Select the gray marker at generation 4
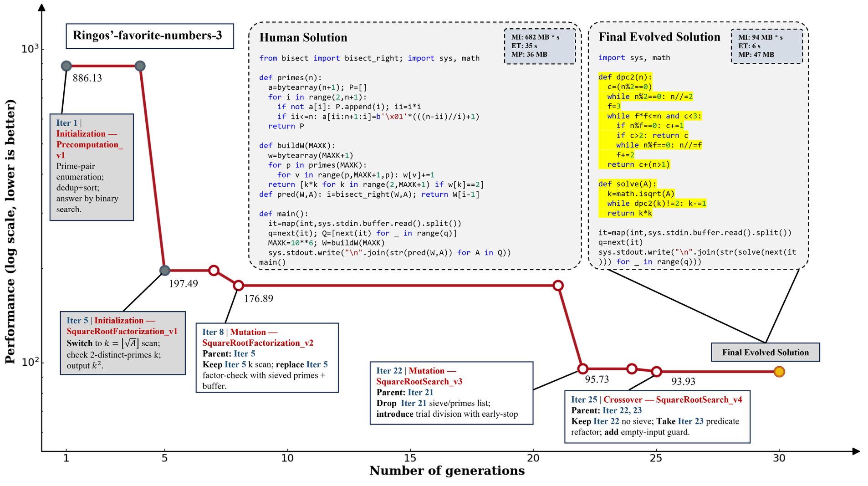 (x=140, y=66)
